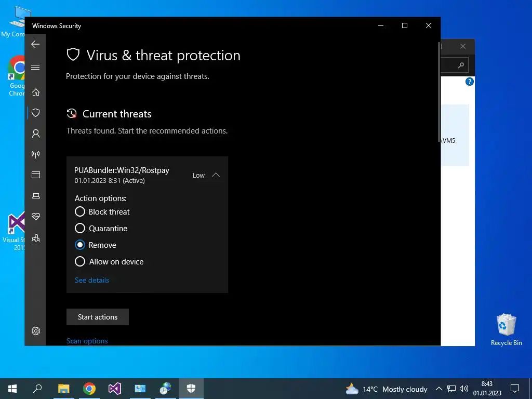Select the Quarantine option

(x=101, y=229)
